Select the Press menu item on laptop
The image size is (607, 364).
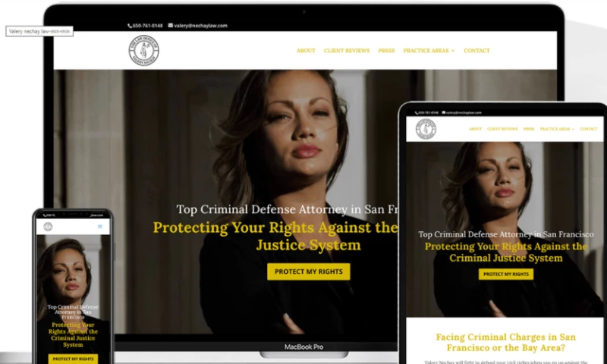[x=386, y=51]
